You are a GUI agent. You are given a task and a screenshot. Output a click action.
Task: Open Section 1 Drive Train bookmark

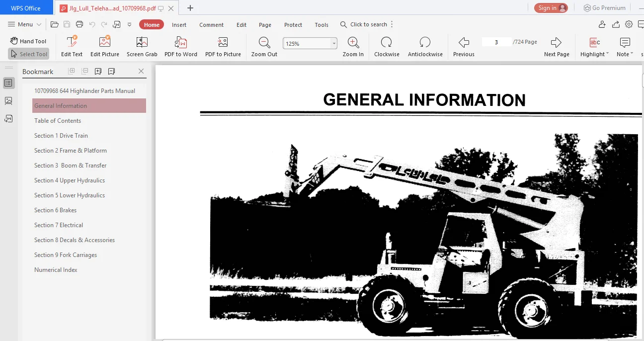point(61,136)
